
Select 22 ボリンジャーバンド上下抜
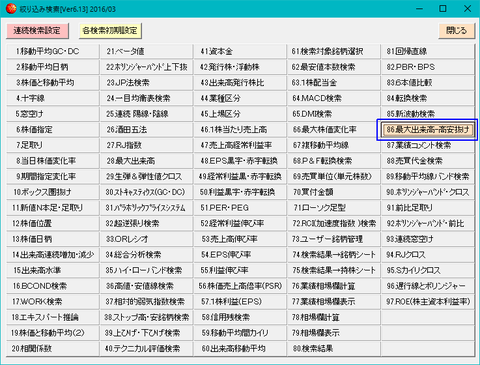[x=146, y=67]
